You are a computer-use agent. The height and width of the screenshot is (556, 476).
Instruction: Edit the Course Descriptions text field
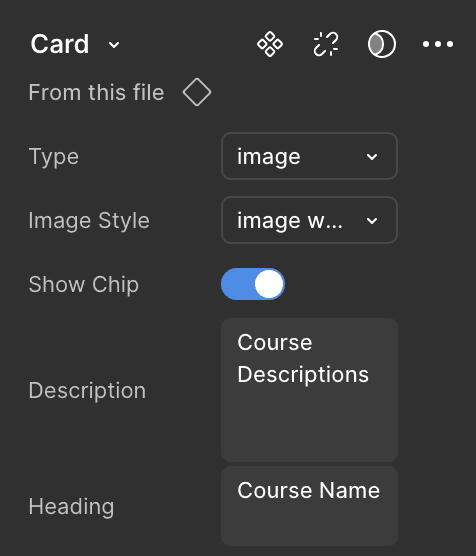309,390
